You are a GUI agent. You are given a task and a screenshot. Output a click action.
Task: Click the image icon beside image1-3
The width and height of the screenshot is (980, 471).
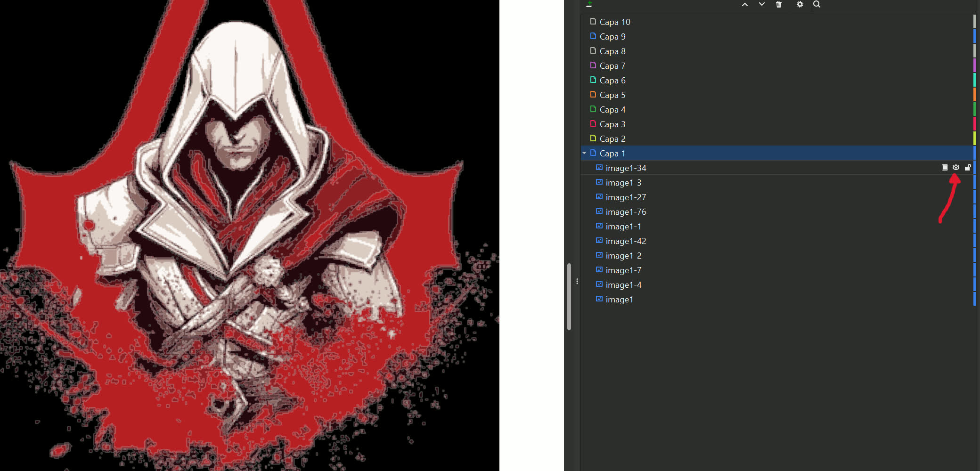pyautogui.click(x=599, y=182)
